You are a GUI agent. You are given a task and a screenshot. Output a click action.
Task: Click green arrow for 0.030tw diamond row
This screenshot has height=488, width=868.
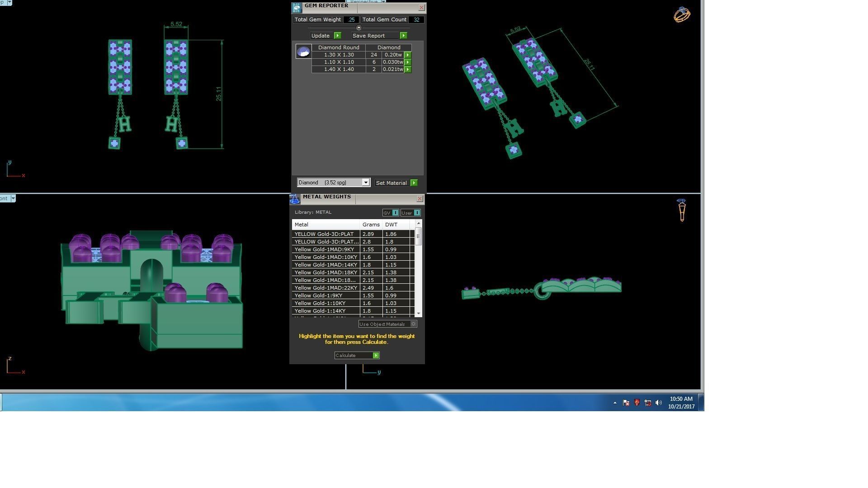pos(408,62)
